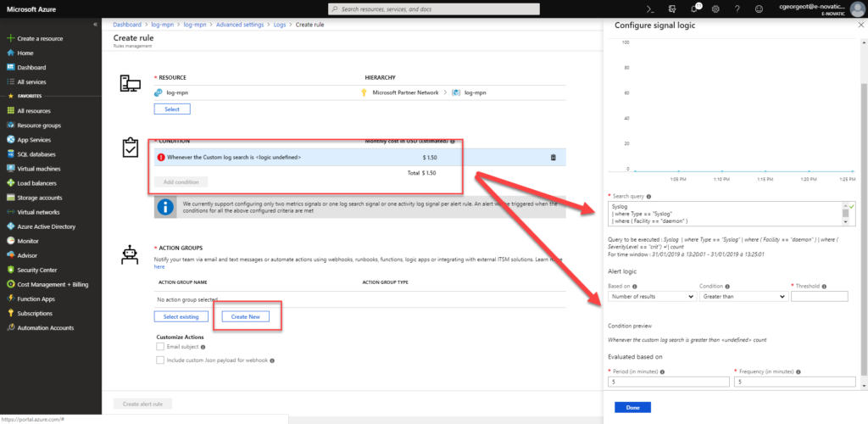Click the notifications bell icon

pos(694,8)
